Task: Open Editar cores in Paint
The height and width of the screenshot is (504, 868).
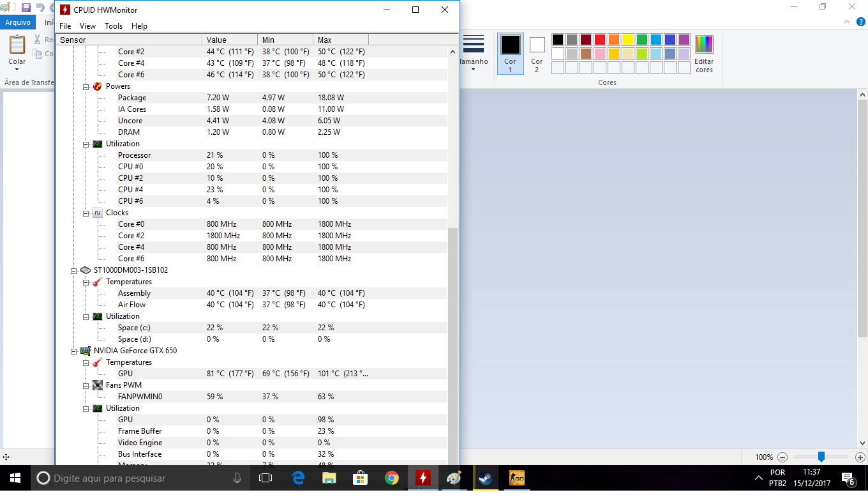Action: click(x=704, y=55)
